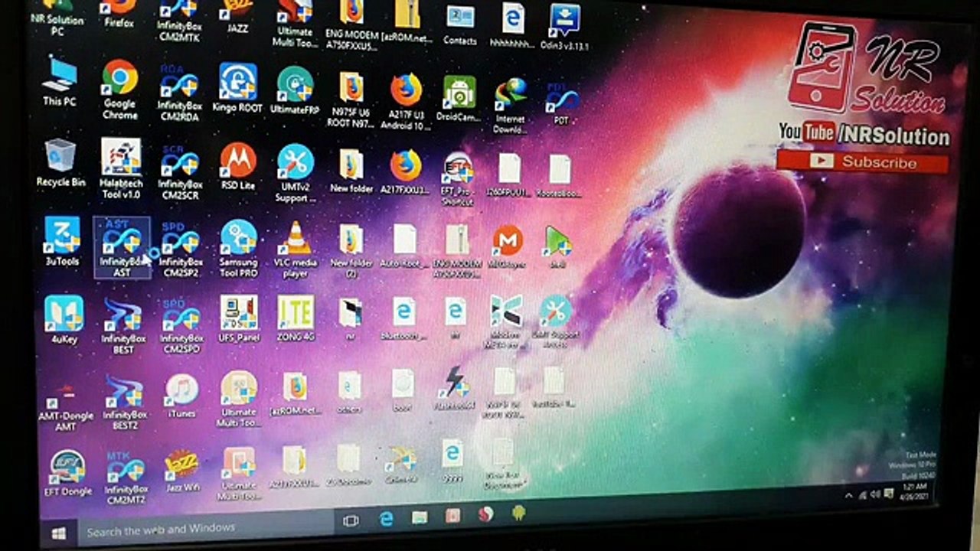The image size is (980, 551).
Task: Select N975F U6 ROOT archive
Action: point(351,99)
